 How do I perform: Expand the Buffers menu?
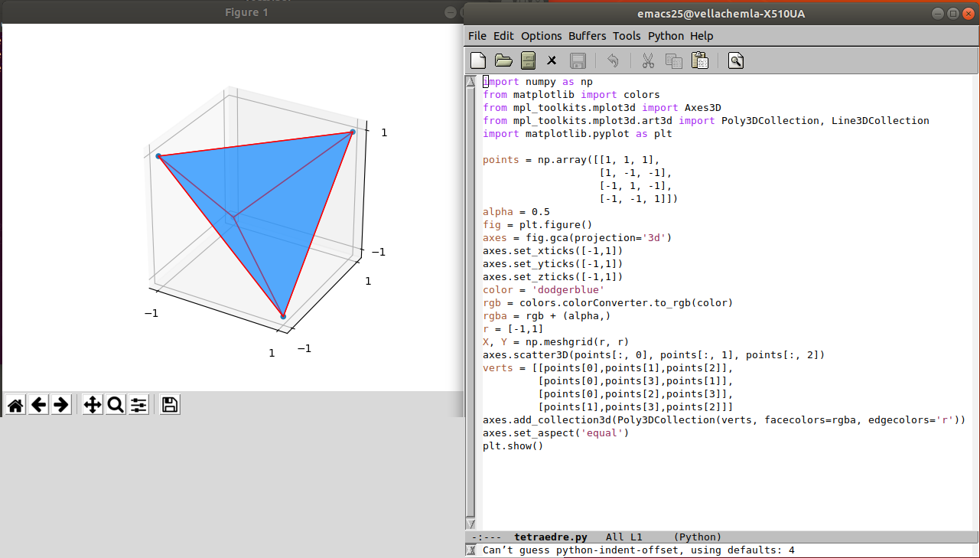[x=587, y=36]
